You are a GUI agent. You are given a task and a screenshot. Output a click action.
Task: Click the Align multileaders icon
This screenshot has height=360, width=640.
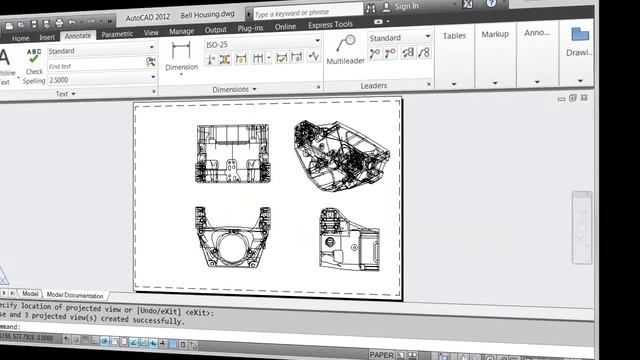click(x=408, y=53)
